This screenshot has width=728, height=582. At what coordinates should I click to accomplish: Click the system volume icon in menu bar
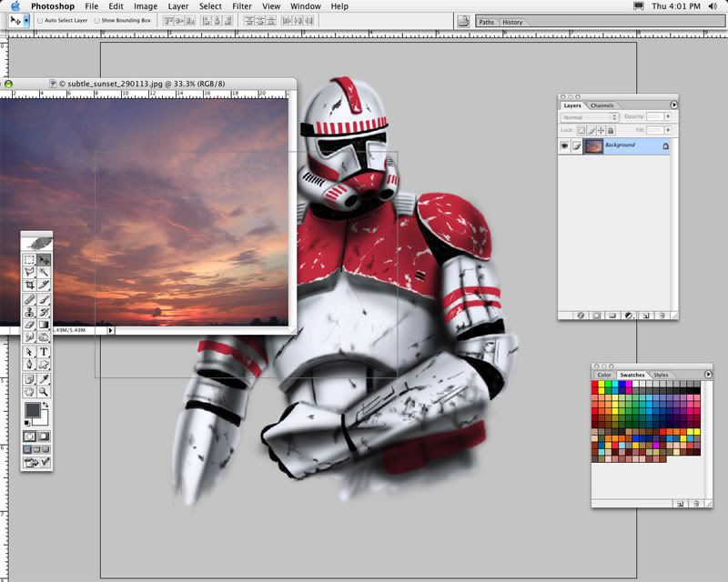coord(713,6)
